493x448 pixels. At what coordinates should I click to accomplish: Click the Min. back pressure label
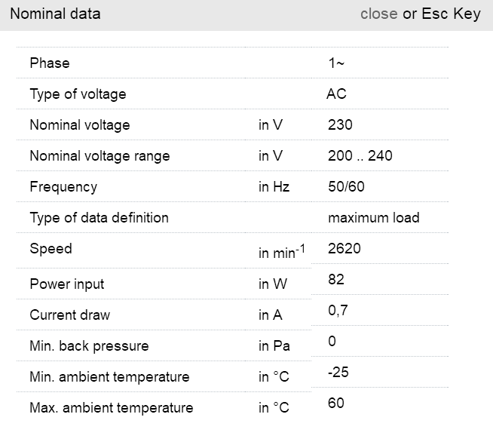click(x=89, y=346)
